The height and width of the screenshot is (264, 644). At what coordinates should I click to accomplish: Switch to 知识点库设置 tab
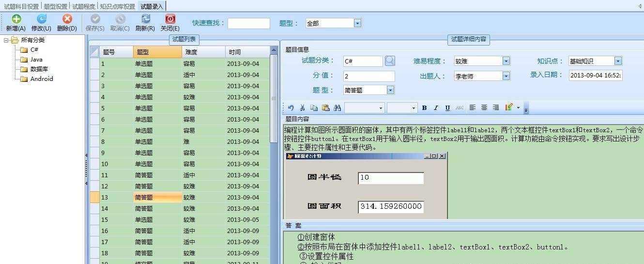tap(118, 6)
